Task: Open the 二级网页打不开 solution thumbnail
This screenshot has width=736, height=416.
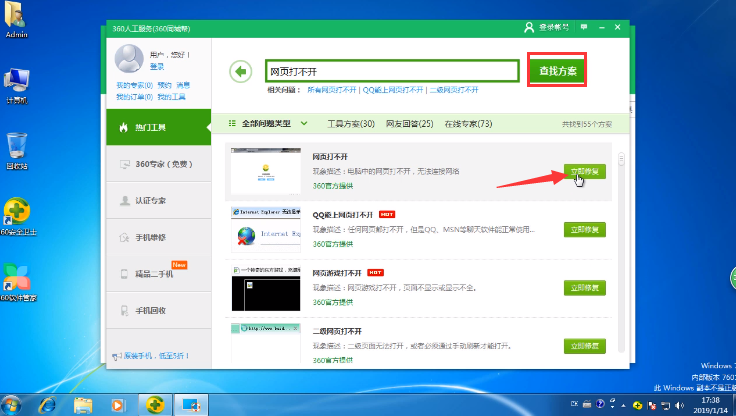Action: 266,343
